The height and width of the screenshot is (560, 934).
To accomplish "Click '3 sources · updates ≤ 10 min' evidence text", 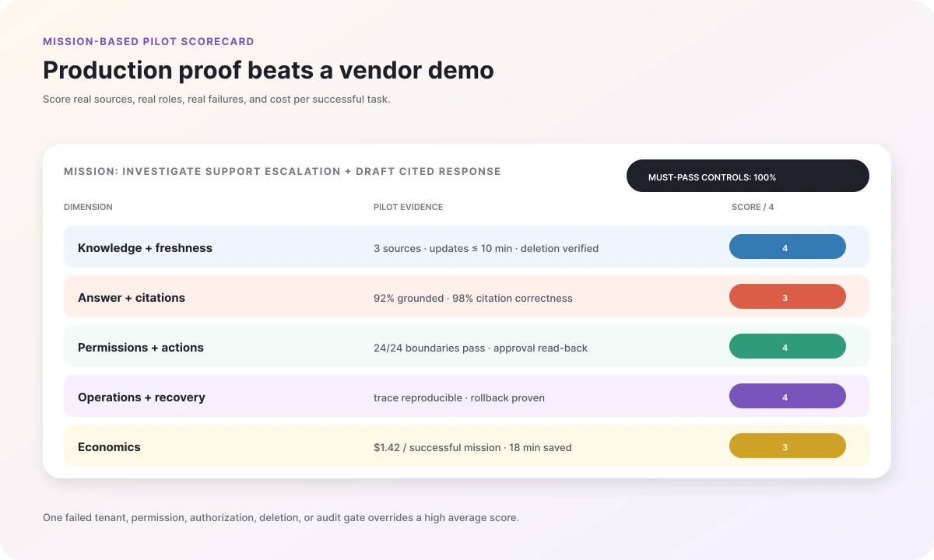I will [x=443, y=249].
